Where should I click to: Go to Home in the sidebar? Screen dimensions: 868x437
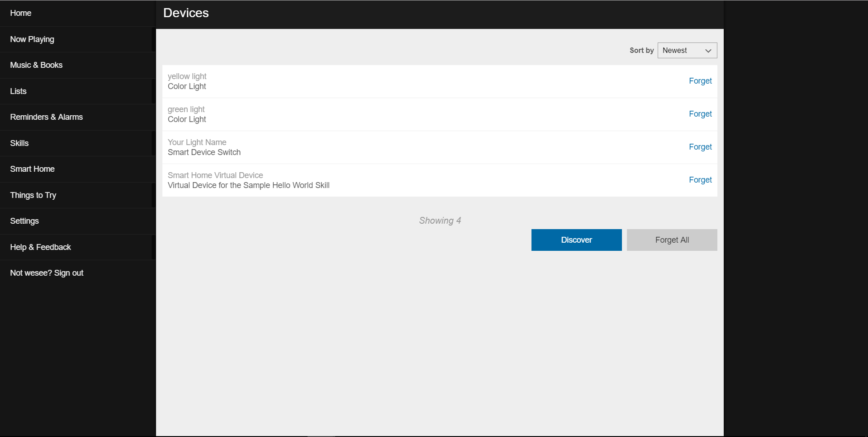point(21,13)
